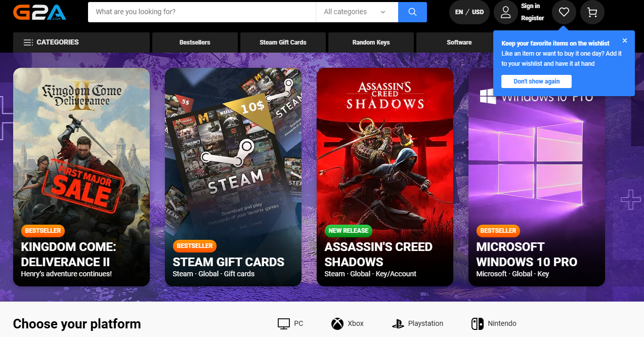Open the Bestsellers tab
The width and height of the screenshot is (644, 337).
pyautogui.click(x=195, y=43)
